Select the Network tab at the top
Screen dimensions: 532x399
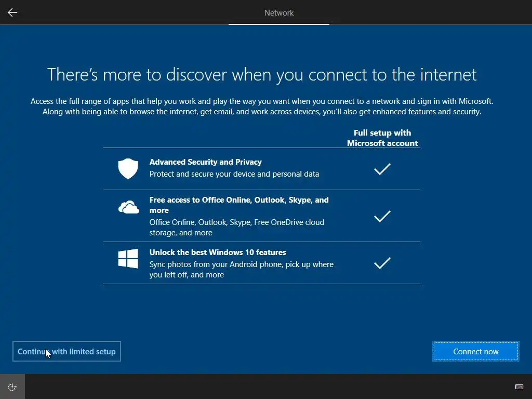279,13
